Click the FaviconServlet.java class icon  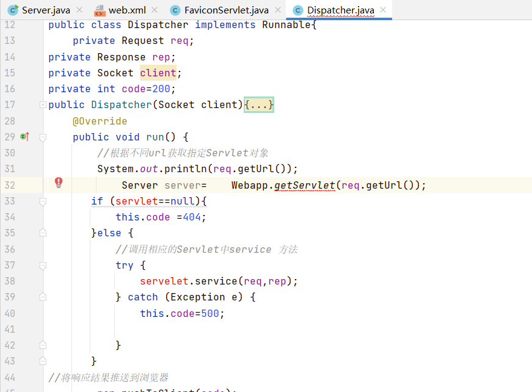point(175,10)
